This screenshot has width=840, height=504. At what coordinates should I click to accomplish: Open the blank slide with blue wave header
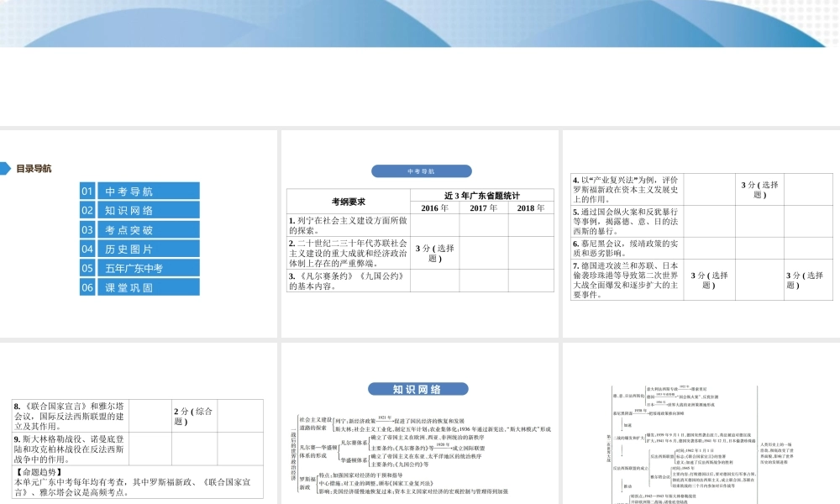[x=420, y=63]
